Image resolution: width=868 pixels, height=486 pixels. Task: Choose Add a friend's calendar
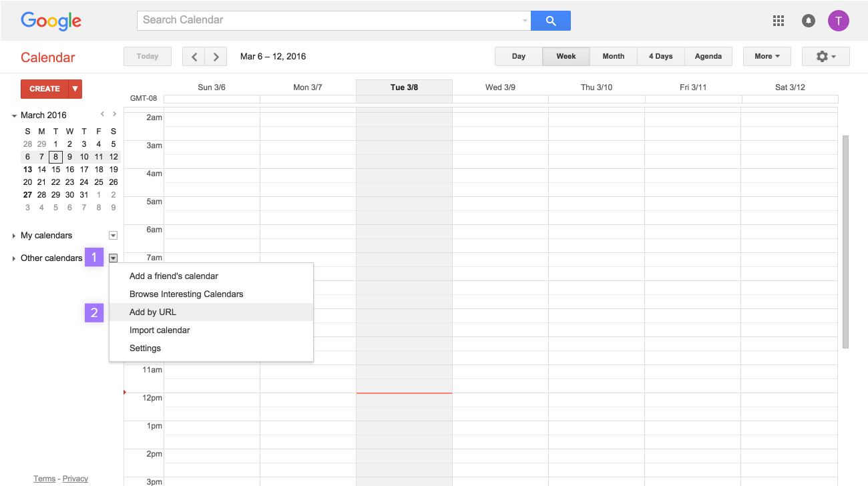coord(211,276)
